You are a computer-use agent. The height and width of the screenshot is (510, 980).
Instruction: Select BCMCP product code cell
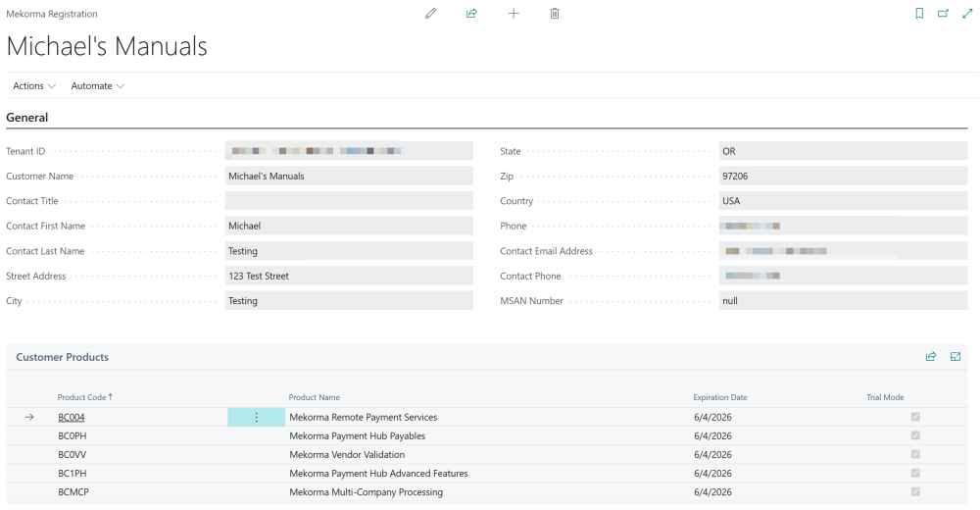coord(73,492)
